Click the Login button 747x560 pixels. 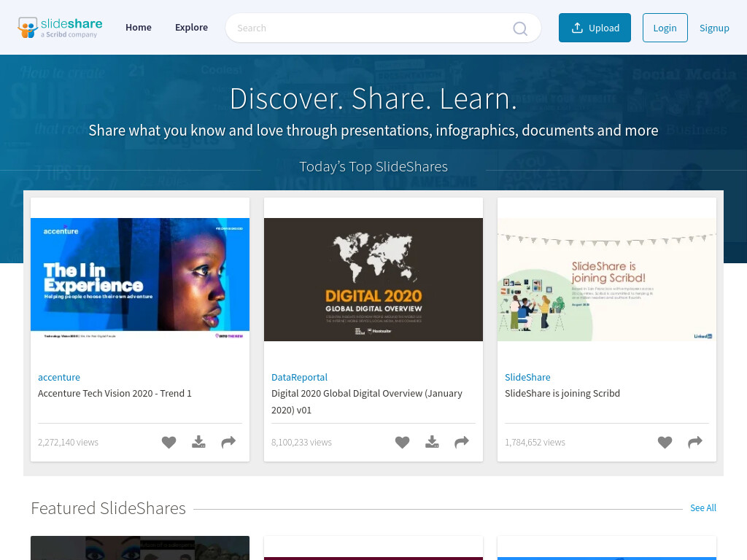(x=665, y=28)
